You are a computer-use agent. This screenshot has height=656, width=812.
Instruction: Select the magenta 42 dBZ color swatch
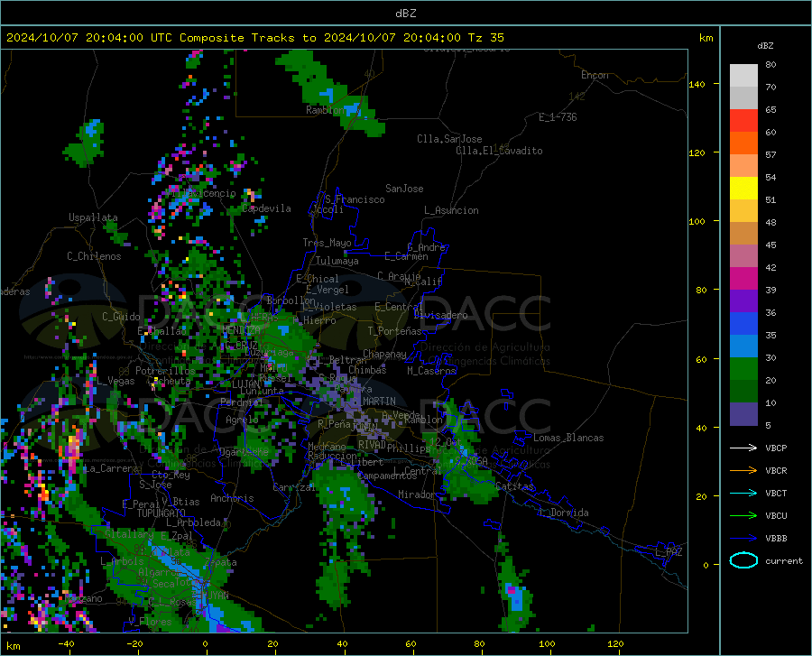743,279
